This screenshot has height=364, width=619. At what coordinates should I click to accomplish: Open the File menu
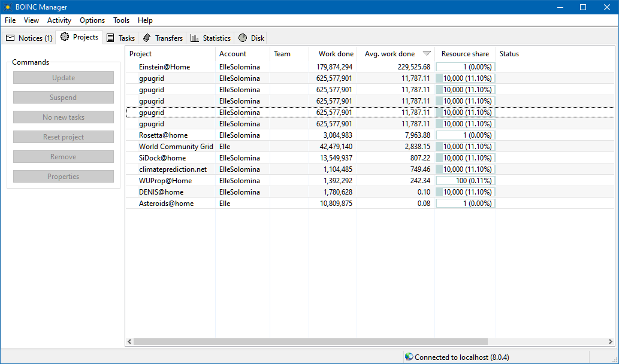click(x=10, y=20)
